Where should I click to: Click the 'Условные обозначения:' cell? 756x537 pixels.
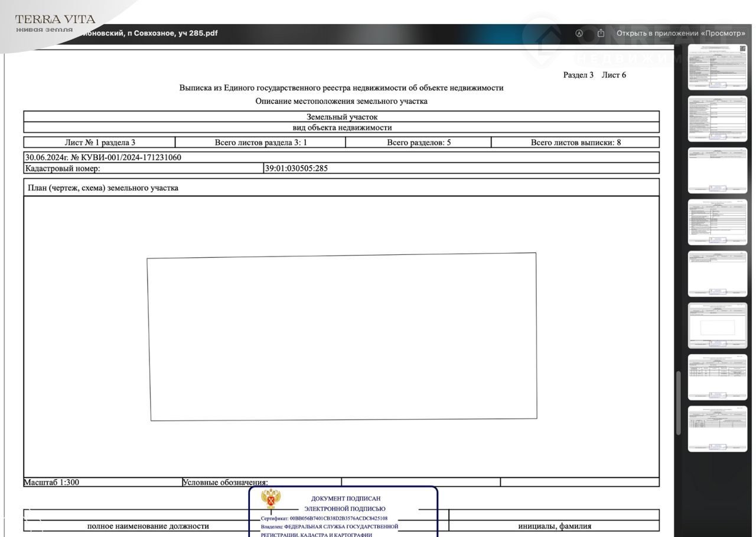pyautogui.click(x=225, y=482)
